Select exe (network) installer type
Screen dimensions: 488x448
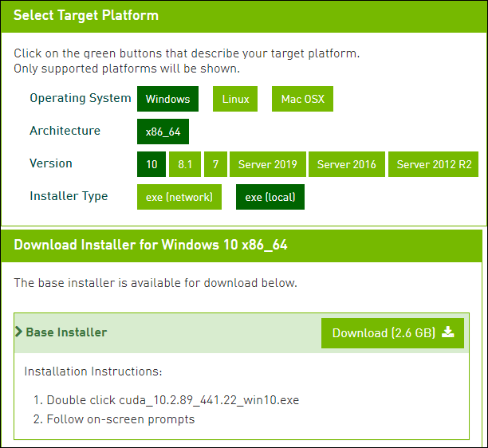[x=179, y=197]
